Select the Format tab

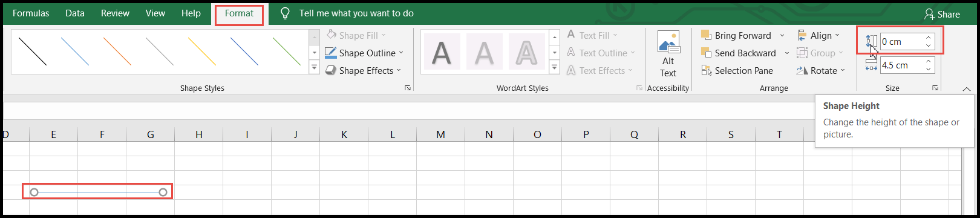tap(240, 13)
